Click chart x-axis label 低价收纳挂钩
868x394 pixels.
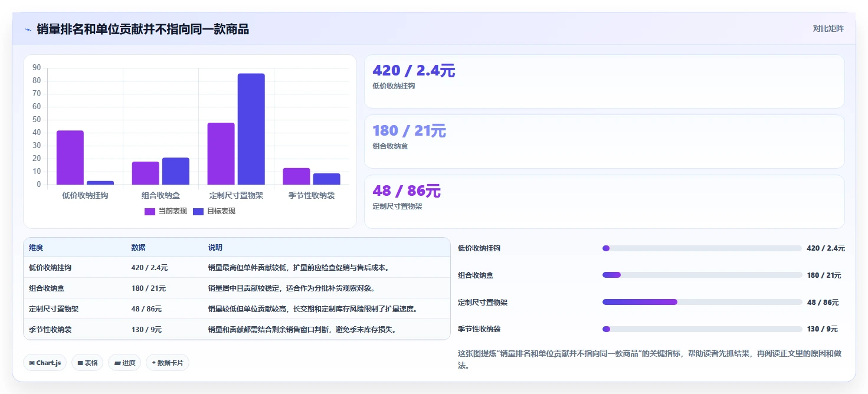pos(85,195)
